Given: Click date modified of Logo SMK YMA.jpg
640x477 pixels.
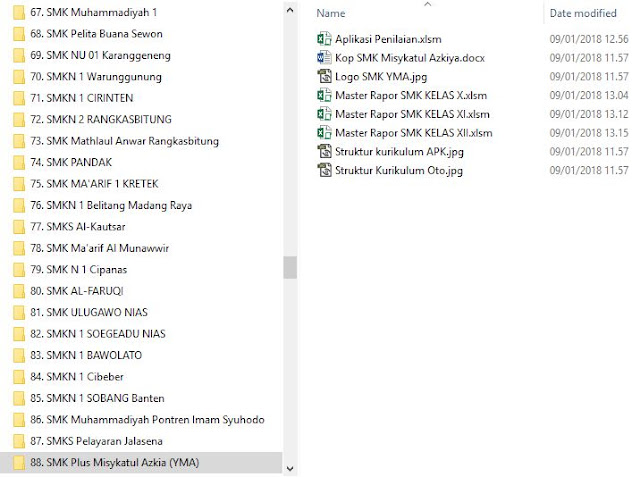Looking at the screenshot, I should point(589,77).
